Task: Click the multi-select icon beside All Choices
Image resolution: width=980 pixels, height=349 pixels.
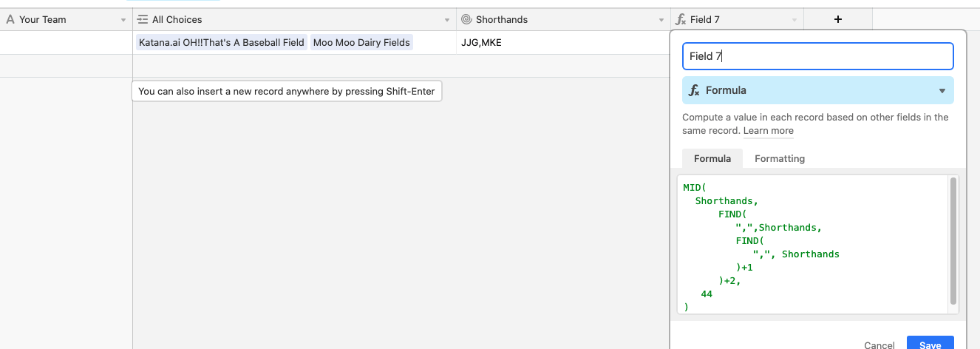Action: (143, 20)
